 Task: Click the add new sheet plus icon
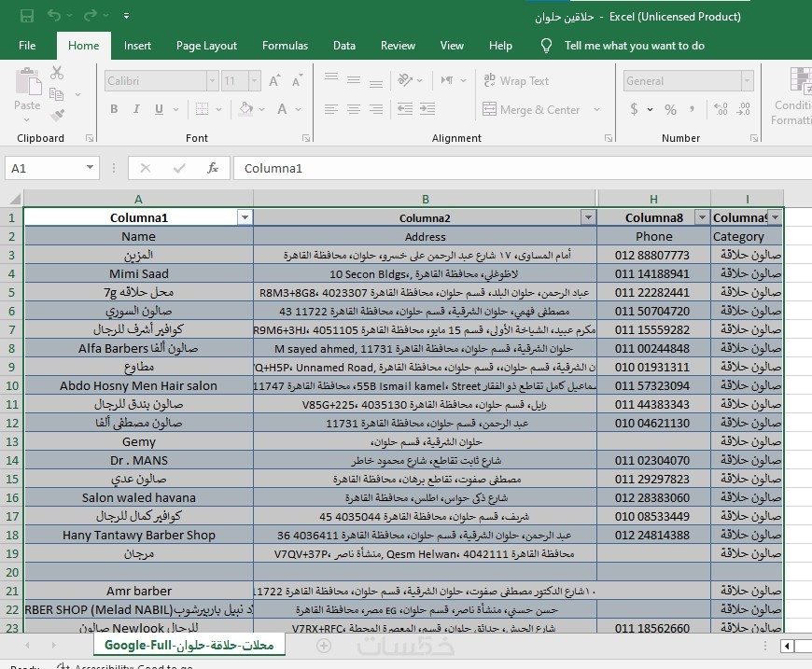click(x=324, y=645)
